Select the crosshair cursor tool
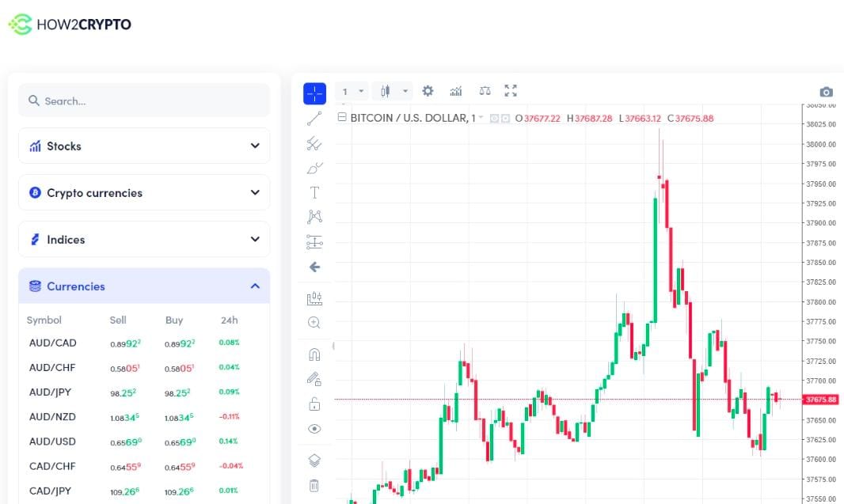844x504 pixels. 314,93
